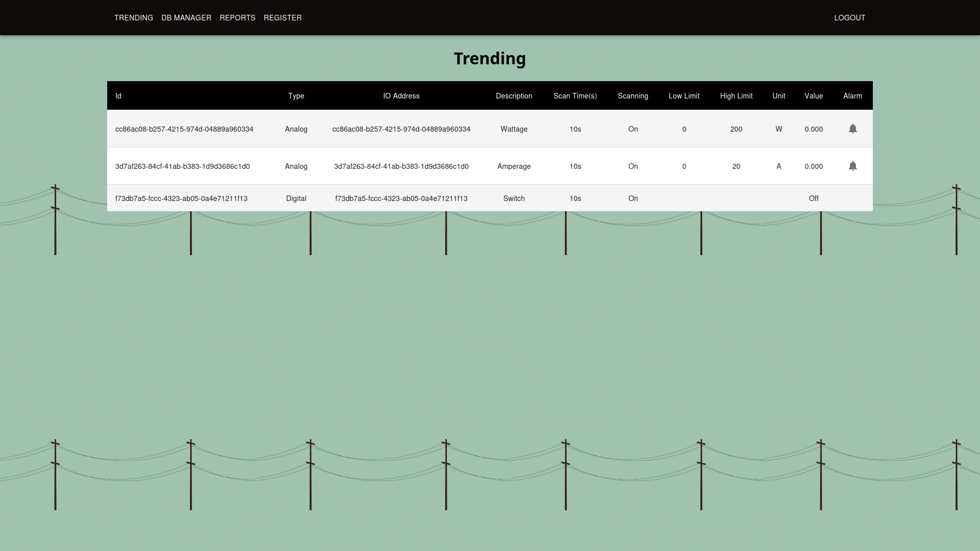980x551 pixels.
Task: Go to the Reports page
Action: point(237,18)
